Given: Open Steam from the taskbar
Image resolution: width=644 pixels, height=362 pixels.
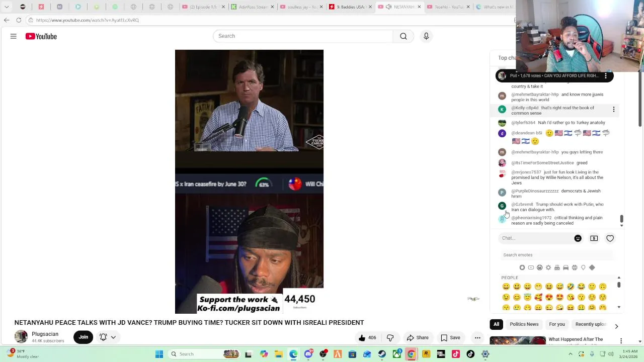Looking at the screenshot, I should (x=382, y=354).
